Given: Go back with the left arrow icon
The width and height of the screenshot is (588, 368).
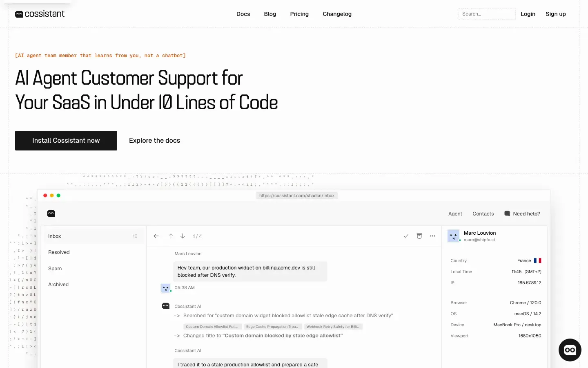Looking at the screenshot, I should pyautogui.click(x=156, y=236).
